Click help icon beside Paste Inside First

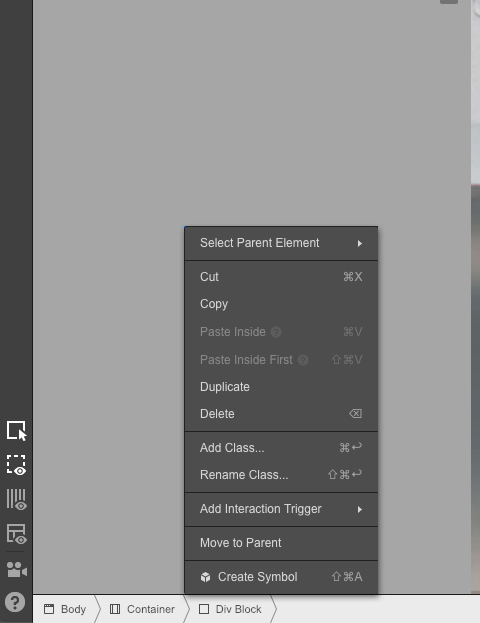click(303, 360)
